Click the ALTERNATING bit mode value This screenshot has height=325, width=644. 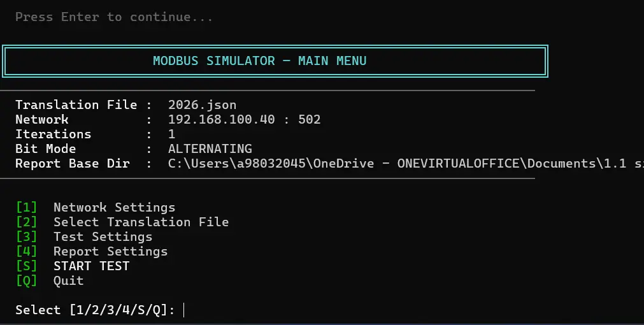click(x=210, y=148)
